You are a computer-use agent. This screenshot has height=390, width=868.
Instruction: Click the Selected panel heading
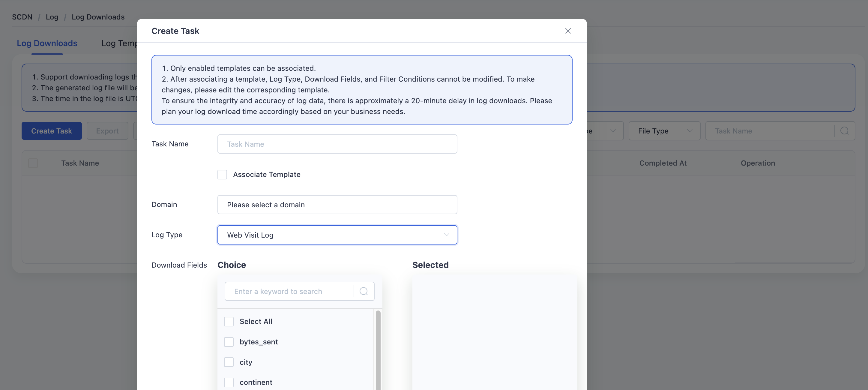pyautogui.click(x=430, y=265)
